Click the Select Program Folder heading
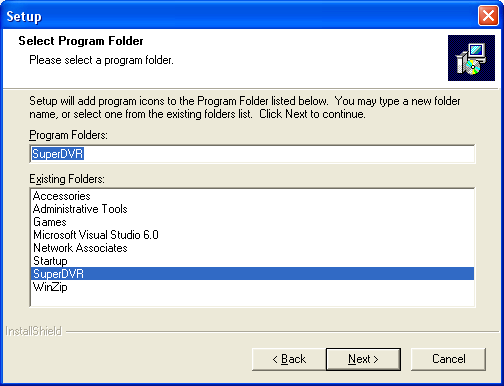The width and height of the screenshot is (504, 386). [81, 41]
